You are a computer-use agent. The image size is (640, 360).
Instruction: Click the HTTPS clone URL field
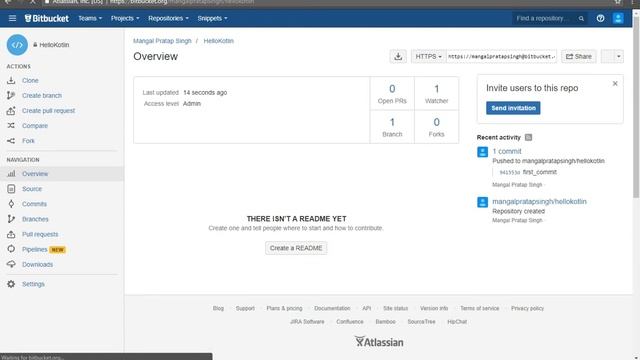tap(502, 56)
